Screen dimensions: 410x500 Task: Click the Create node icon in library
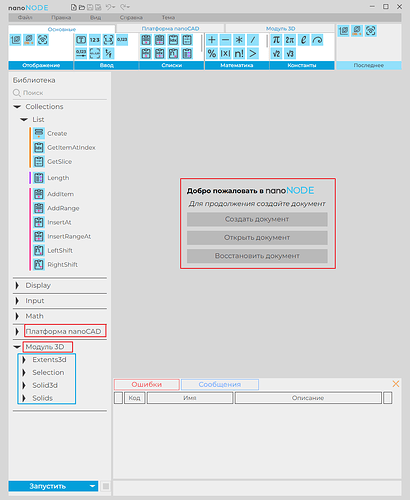(39, 133)
